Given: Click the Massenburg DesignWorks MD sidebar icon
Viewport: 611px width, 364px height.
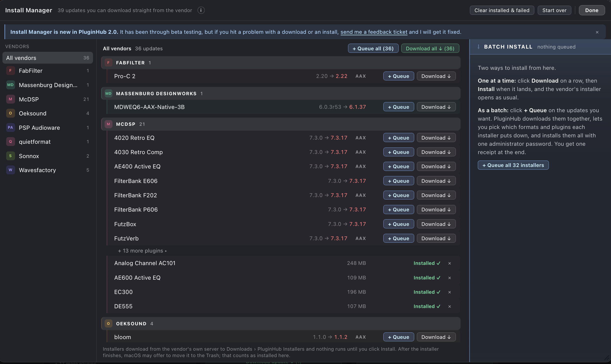Looking at the screenshot, I should click(10, 85).
